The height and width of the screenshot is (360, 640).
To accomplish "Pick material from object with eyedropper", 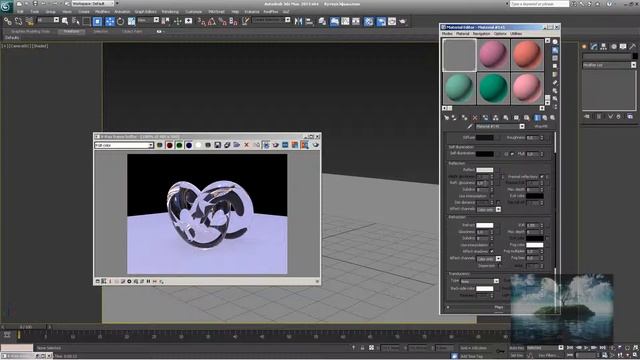I will pos(470,127).
